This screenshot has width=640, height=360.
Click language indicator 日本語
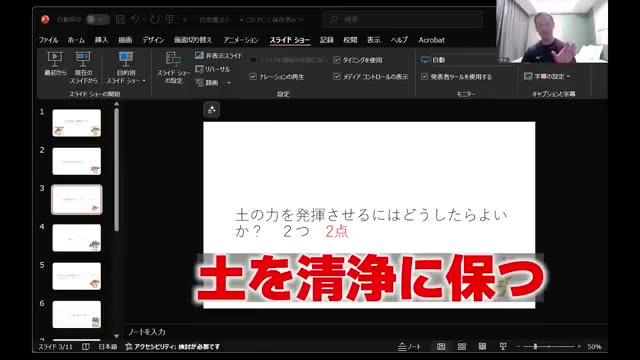[108, 347]
